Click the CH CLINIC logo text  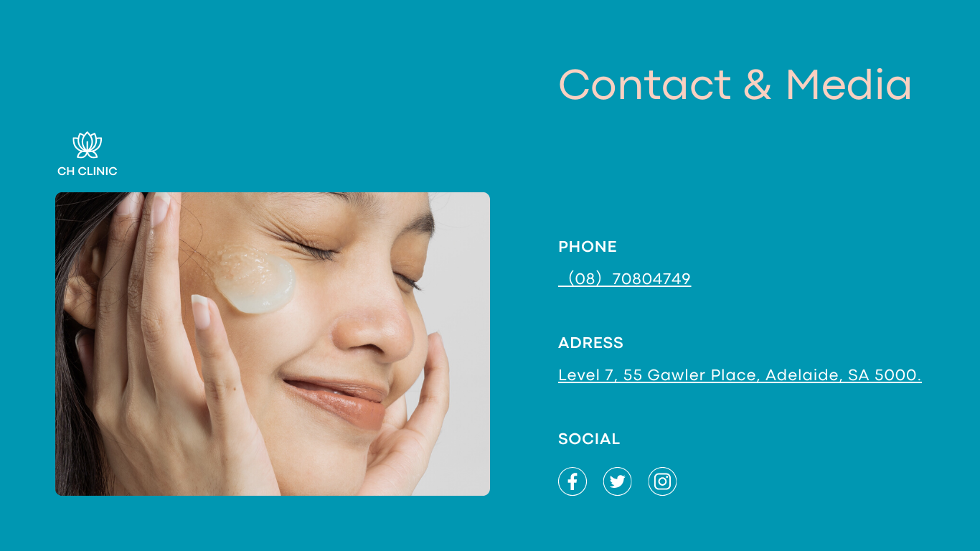pos(88,171)
